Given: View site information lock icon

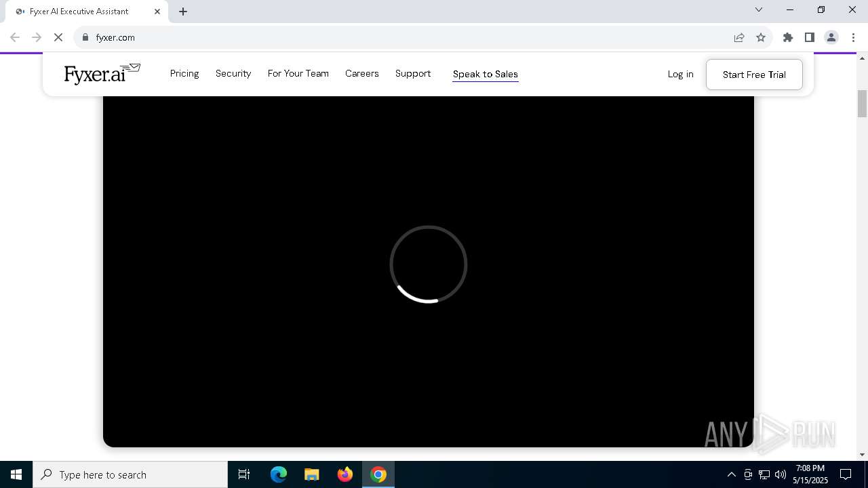Looking at the screenshot, I should [x=85, y=38].
